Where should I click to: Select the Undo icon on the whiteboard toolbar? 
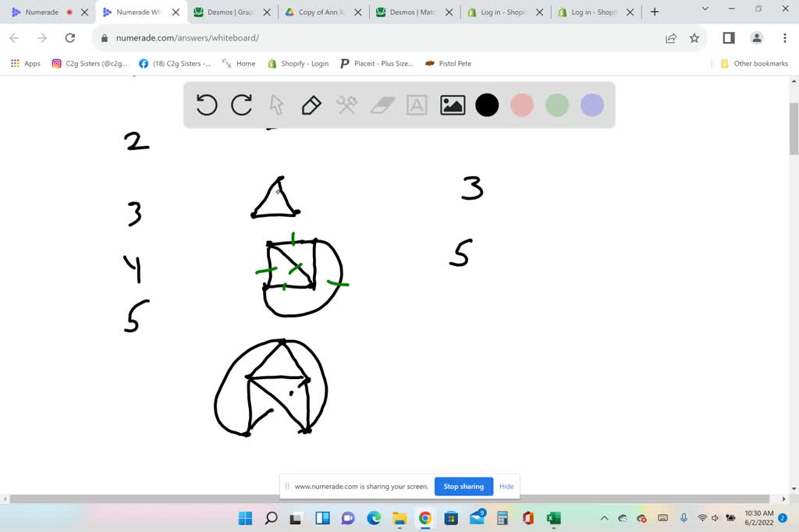[x=206, y=105]
